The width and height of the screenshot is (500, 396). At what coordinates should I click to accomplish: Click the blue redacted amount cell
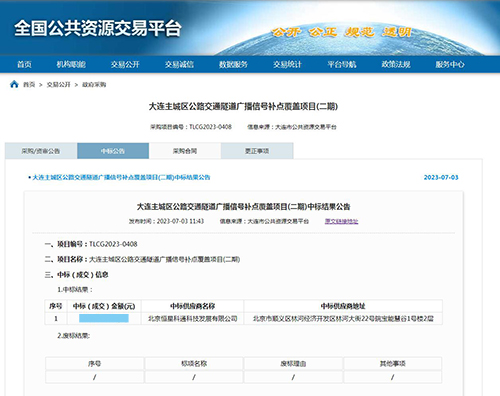104,318
